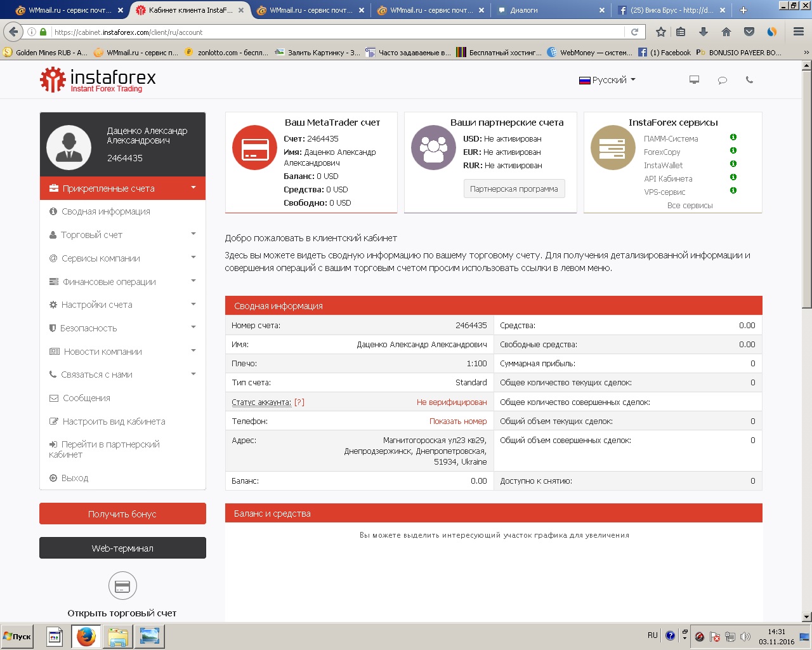Viewport: 812px width, 650px height.
Task: Expand Прикрепленные счета menu
Action: [x=122, y=189]
